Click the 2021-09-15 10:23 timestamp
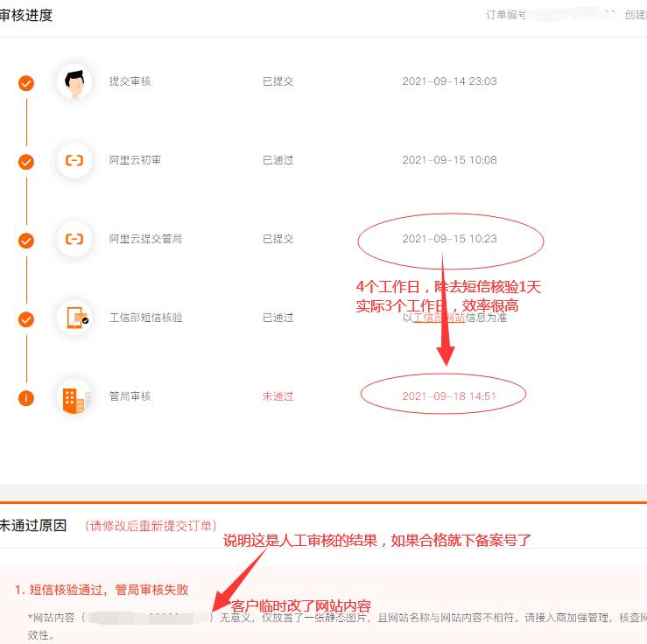The width and height of the screenshot is (647, 644). coord(449,239)
